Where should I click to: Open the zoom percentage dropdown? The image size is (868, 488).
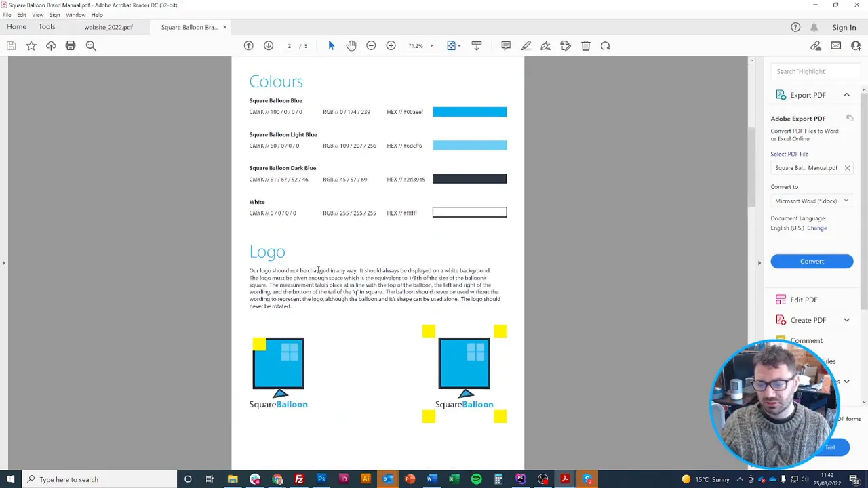[x=431, y=45]
